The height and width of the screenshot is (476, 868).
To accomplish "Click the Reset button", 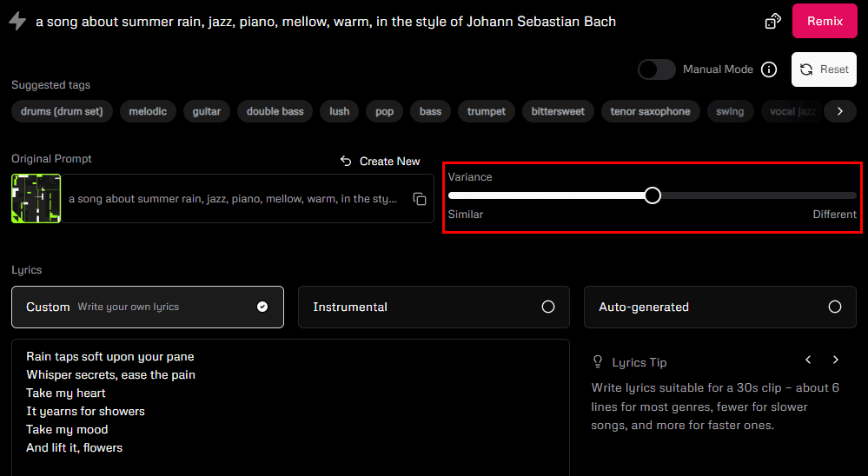I will pyautogui.click(x=824, y=69).
